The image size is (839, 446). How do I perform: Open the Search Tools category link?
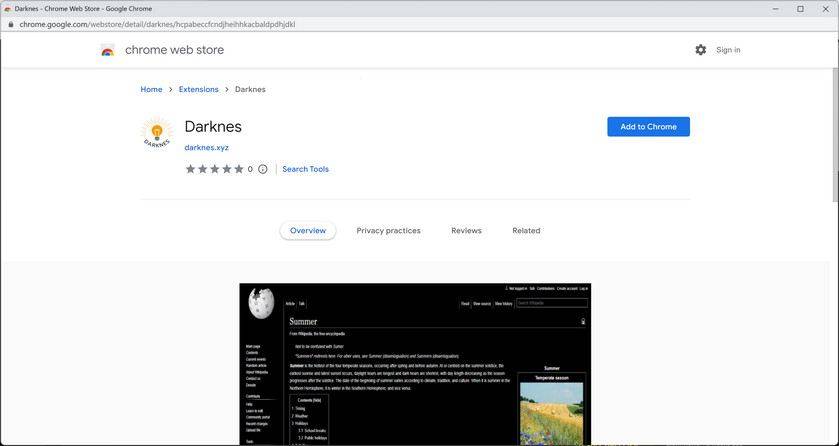pyautogui.click(x=306, y=169)
